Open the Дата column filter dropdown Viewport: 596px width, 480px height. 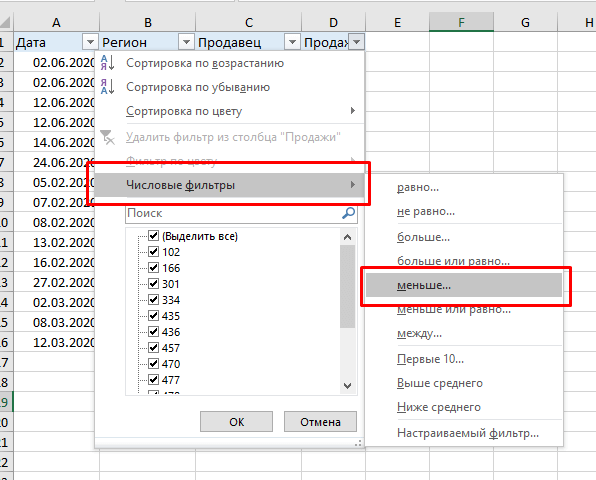tap(90, 42)
